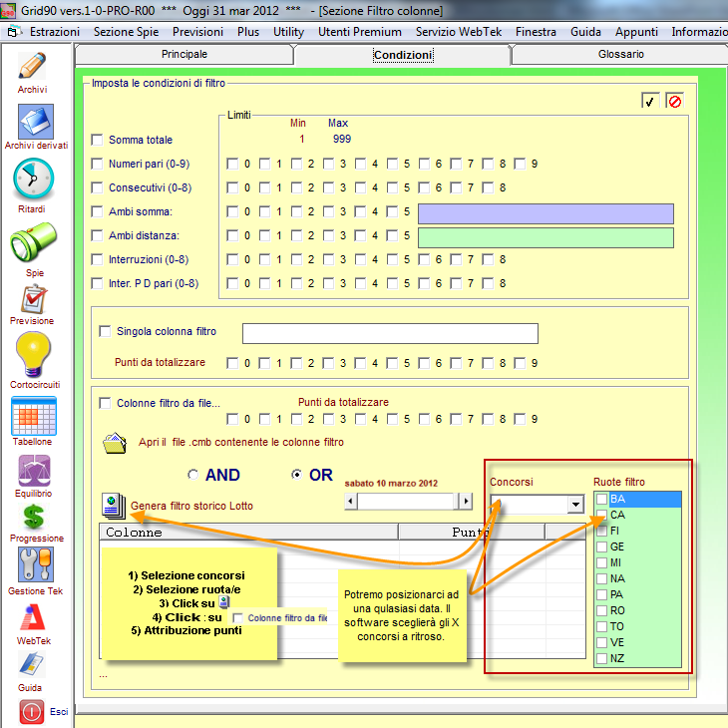
Task: Open WebTek icon in sidebar
Action: point(33,617)
